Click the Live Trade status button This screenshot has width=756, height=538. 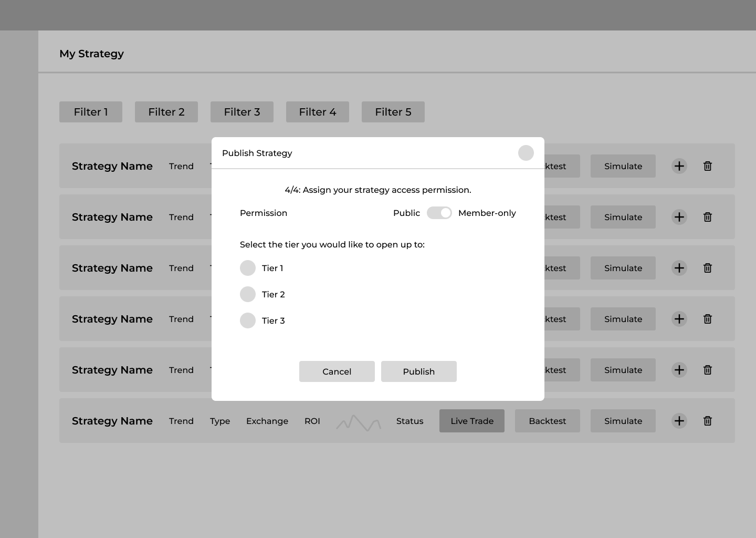pos(471,421)
